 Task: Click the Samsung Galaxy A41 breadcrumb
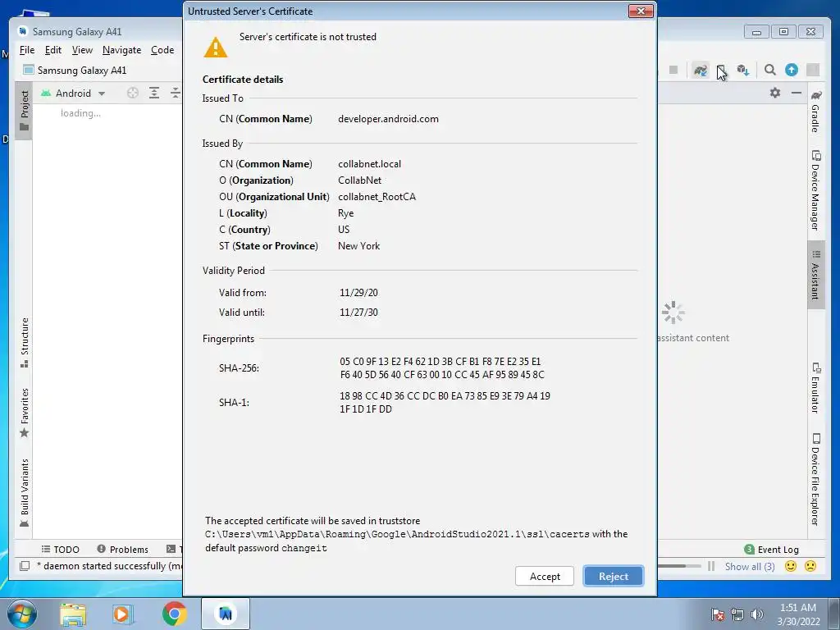tap(75, 71)
